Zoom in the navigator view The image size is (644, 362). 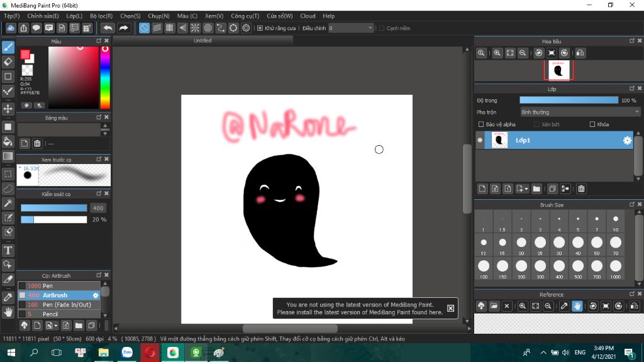[497, 53]
